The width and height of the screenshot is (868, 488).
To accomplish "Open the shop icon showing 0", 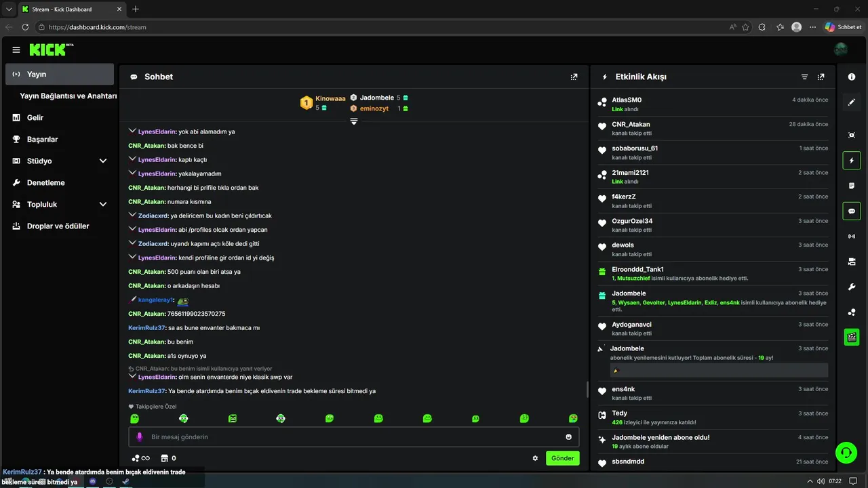I will click(169, 458).
